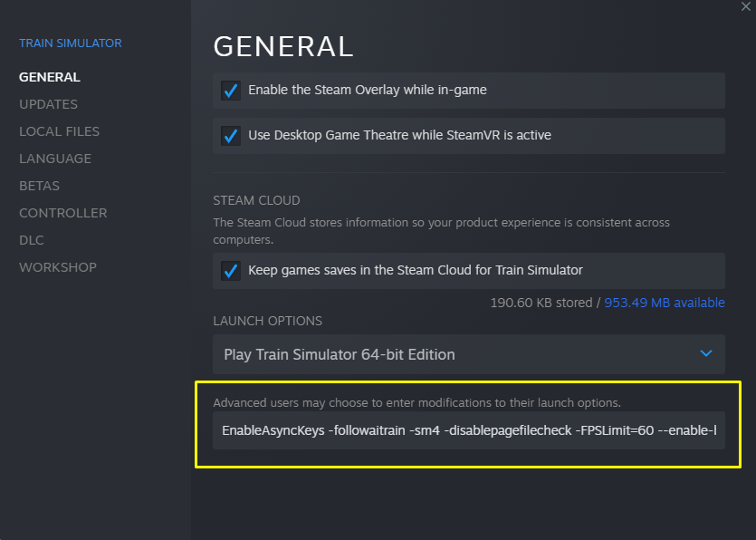
Task: Click the 190.60 KB stored text
Action: pyautogui.click(x=541, y=303)
